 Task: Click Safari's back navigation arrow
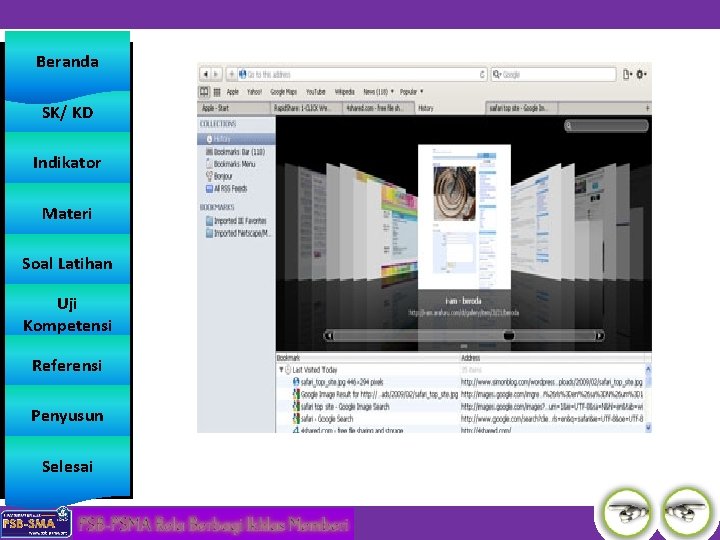click(x=206, y=74)
